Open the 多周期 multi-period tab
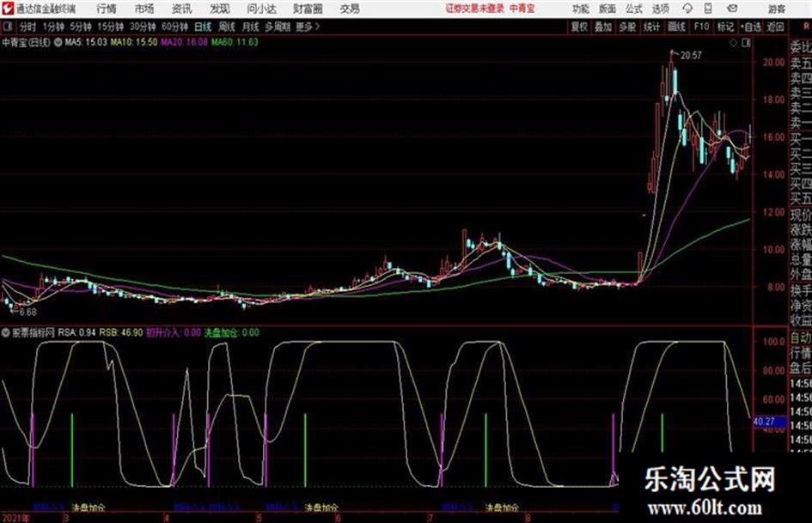812x523 pixels. tap(278, 27)
